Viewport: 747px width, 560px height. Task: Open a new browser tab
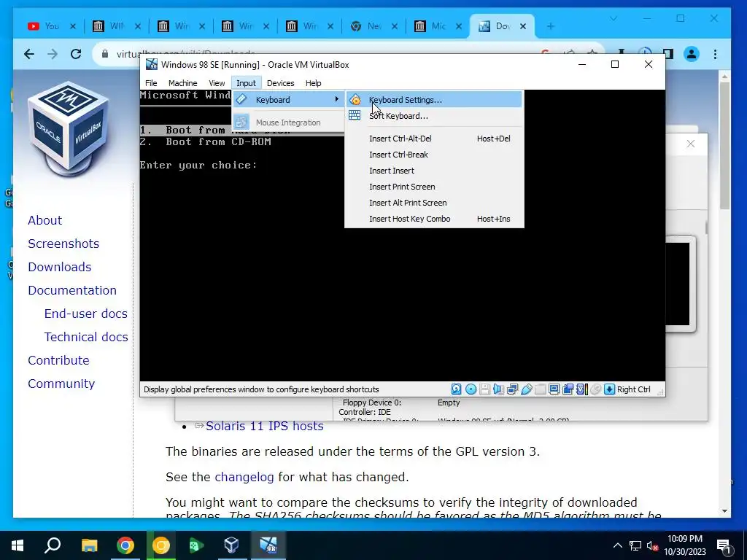551,27
